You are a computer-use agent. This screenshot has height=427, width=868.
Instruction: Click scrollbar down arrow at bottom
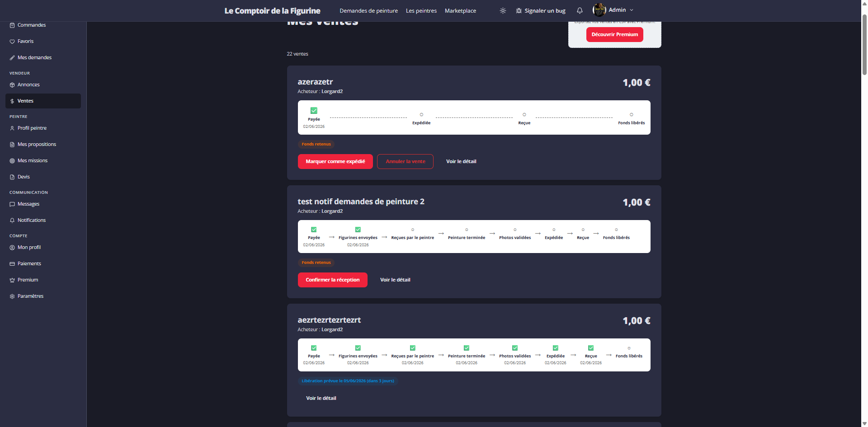(x=864, y=424)
